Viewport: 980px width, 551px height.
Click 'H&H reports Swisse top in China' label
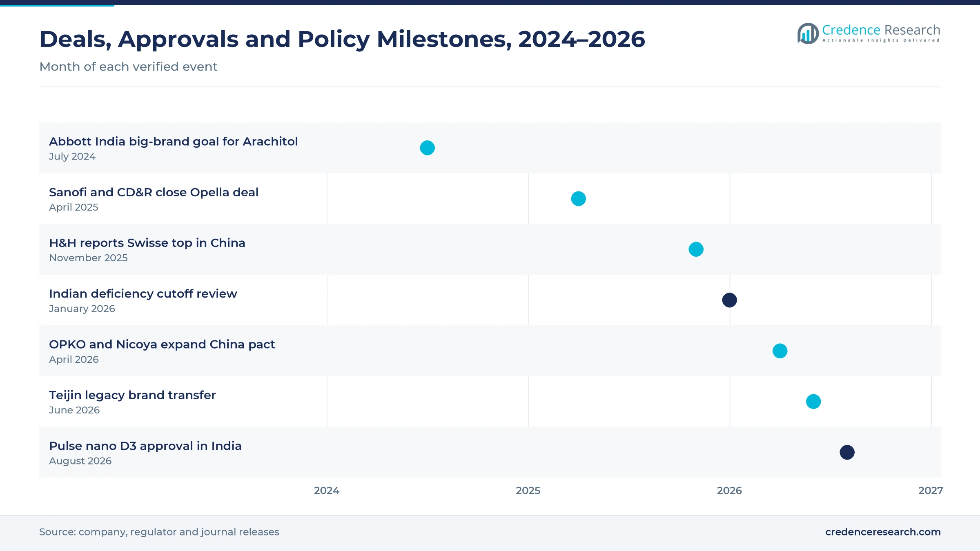pos(147,243)
